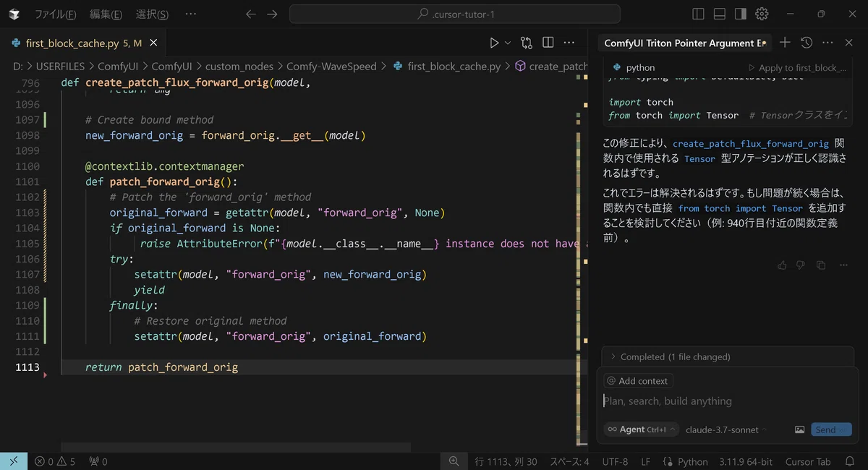Toggle the AI side pane layout icon
The width and height of the screenshot is (868, 470).
pos(740,14)
